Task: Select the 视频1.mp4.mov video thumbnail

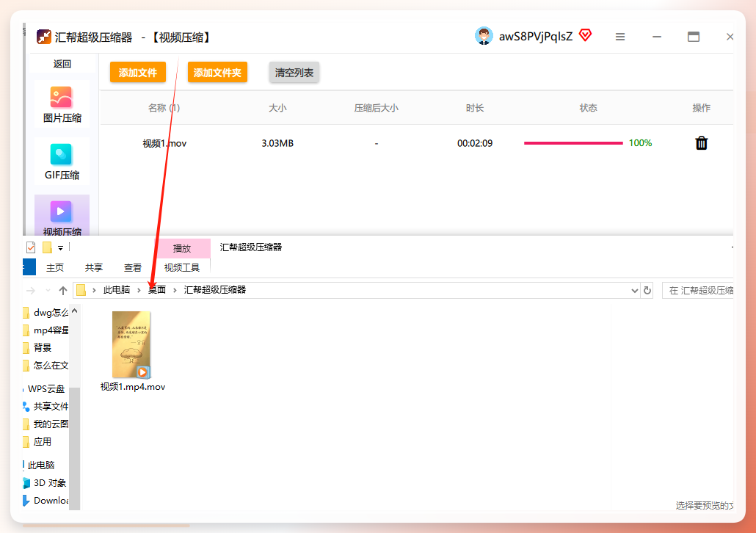Action: (x=131, y=344)
